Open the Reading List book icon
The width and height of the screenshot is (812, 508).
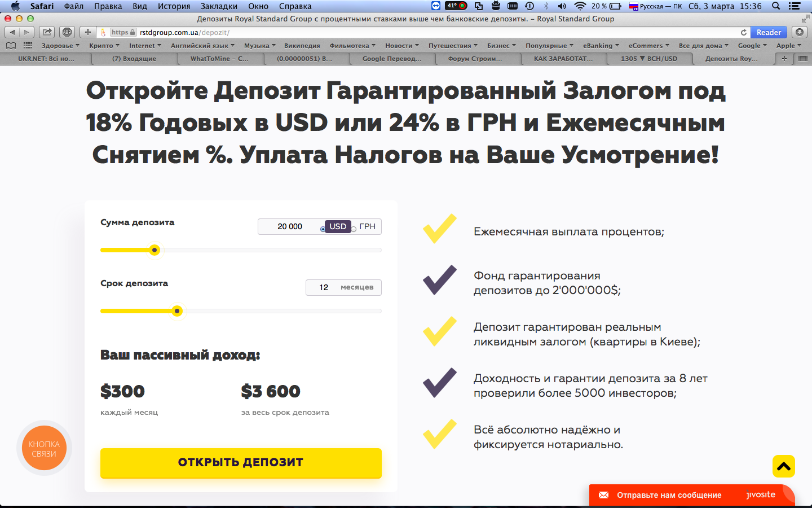(11, 45)
